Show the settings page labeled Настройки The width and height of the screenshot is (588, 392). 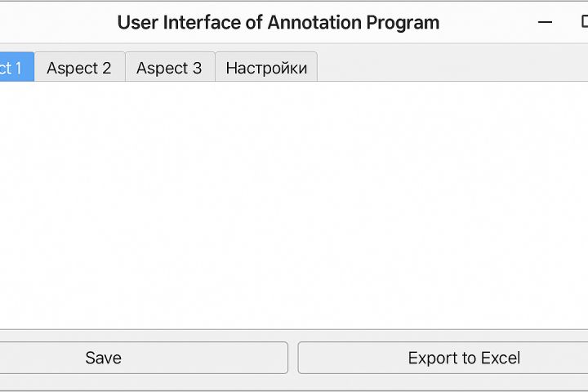click(266, 68)
